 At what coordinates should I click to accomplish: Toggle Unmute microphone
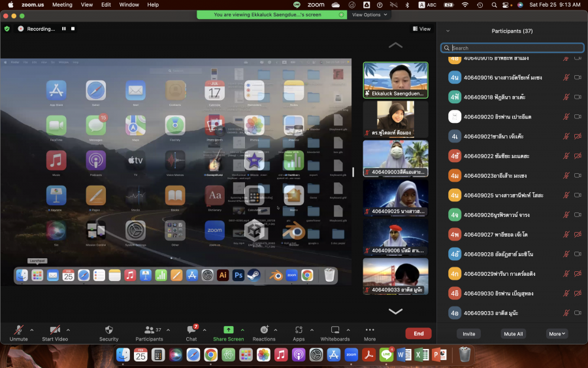tap(18, 331)
